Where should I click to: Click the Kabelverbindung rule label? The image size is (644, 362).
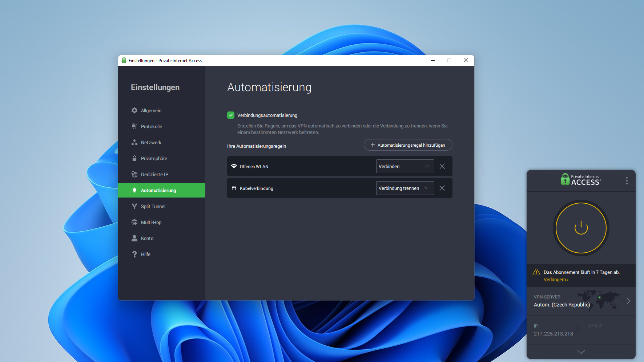point(257,188)
